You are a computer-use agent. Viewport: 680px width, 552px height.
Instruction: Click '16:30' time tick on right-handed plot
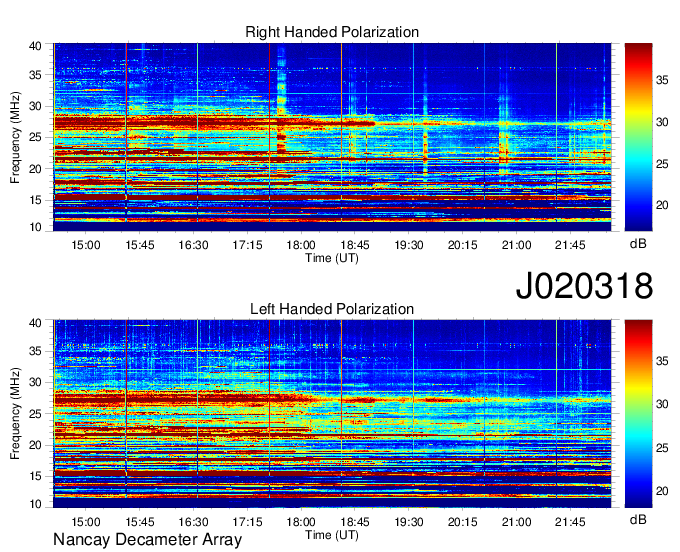pos(193,245)
